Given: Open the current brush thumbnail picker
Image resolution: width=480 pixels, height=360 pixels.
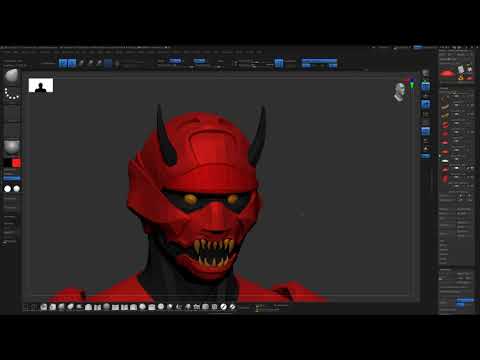Looking at the screenshot, I should pos(12,76).
